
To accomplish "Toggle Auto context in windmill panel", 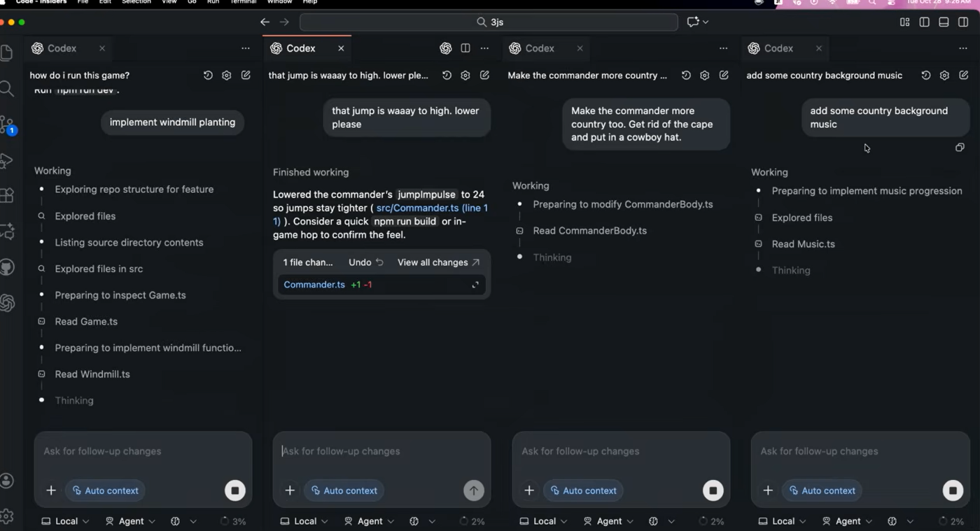I will 105,490.
